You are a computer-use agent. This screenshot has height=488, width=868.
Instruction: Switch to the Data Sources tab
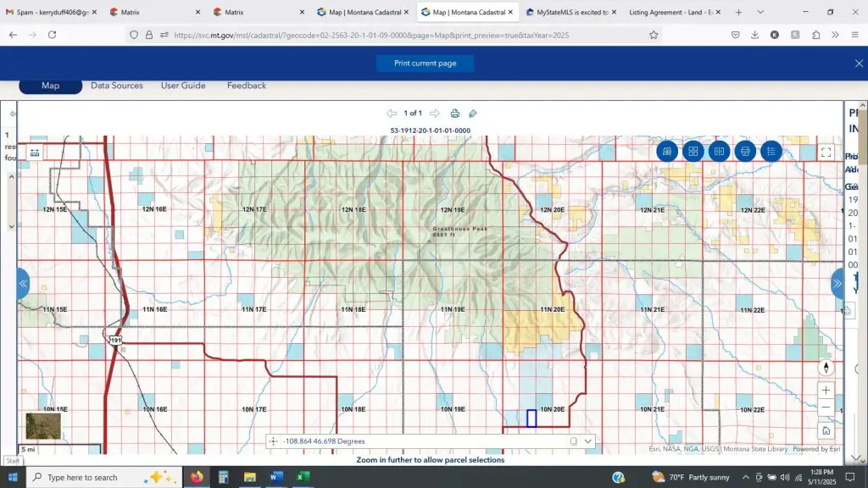[117, 86]
